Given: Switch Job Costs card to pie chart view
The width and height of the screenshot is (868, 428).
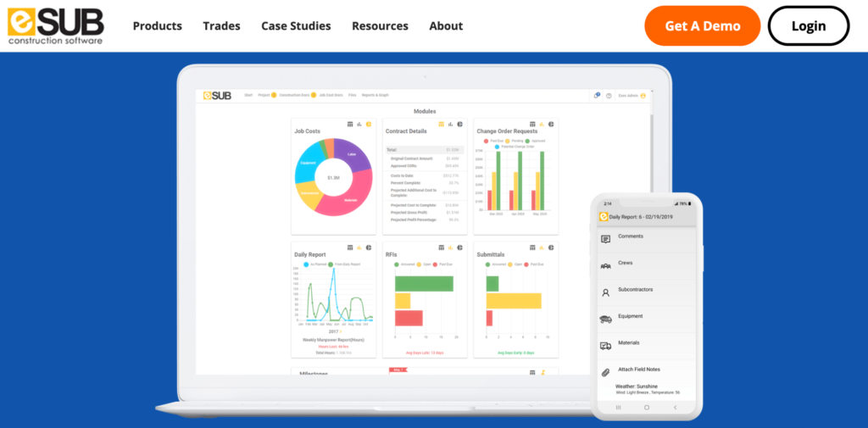Looking at the screenshot, I should pos(369,124).
